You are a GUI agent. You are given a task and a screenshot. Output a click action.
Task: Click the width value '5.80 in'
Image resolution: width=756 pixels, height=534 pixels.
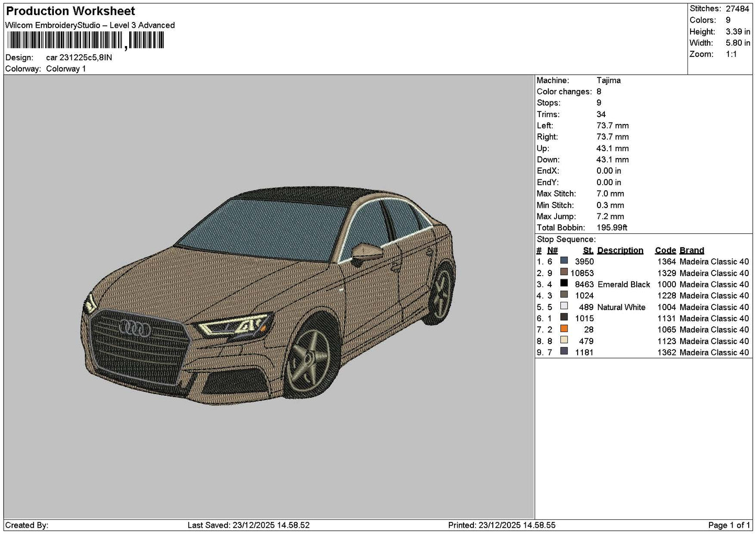pyautogui.click(x=738, y=43)
